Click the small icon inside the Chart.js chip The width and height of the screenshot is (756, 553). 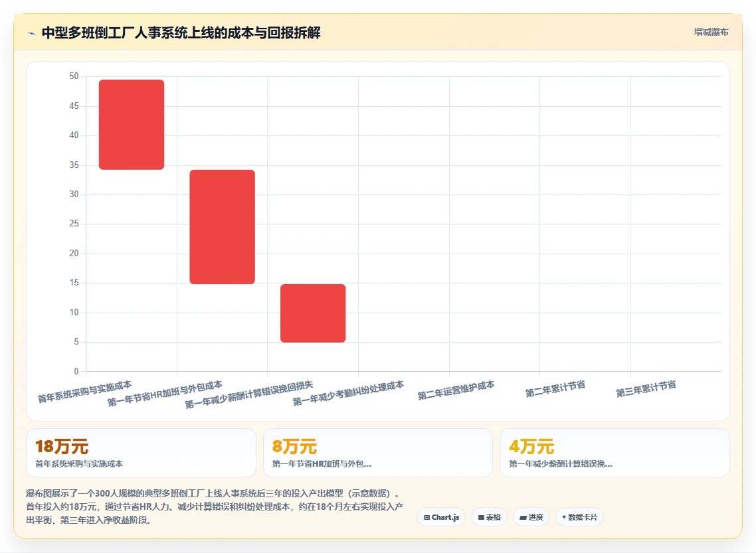[x=426, y=517]
